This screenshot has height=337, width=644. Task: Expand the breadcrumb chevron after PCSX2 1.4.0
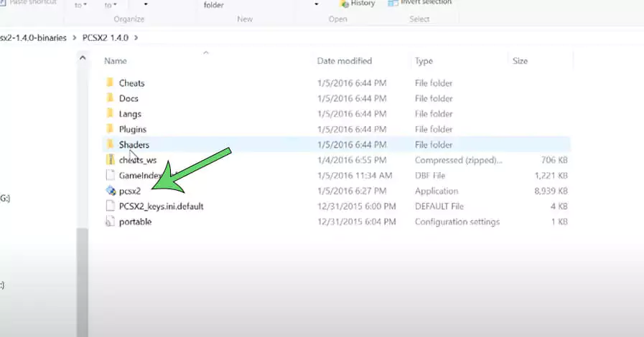pyautogui.click(x=136, y=37)
